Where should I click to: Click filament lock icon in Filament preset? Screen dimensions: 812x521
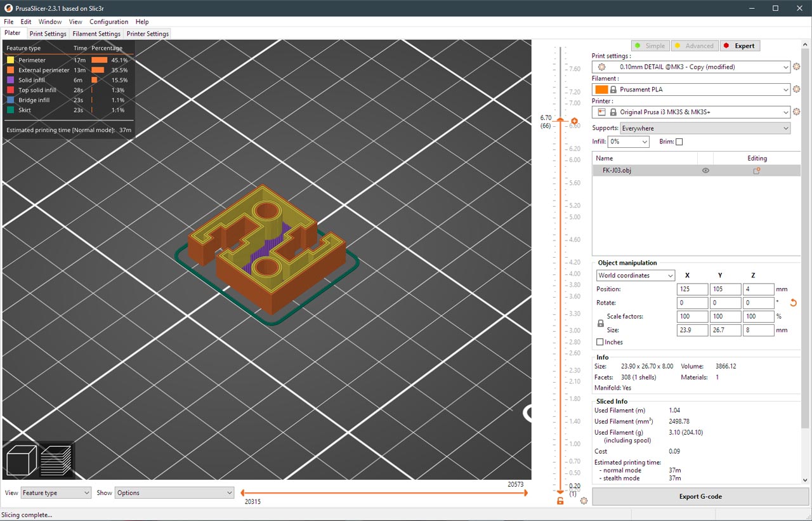[613, 89]
